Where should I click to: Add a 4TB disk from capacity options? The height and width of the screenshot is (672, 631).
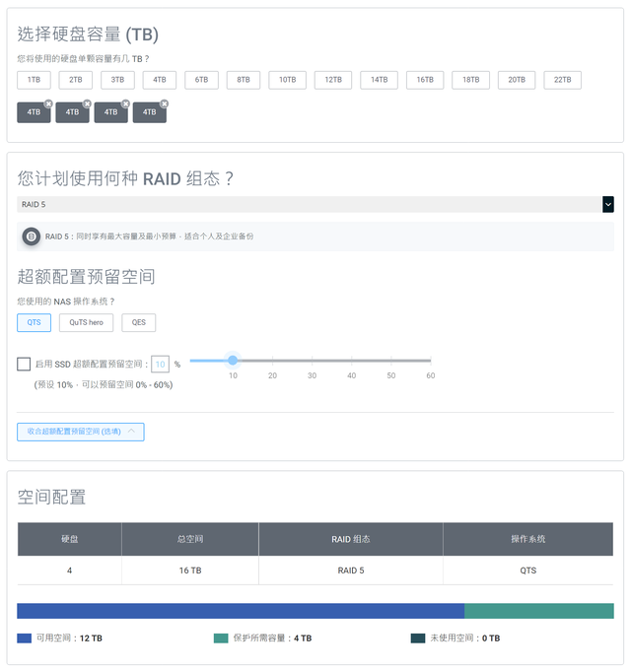[x=159, y=80]
